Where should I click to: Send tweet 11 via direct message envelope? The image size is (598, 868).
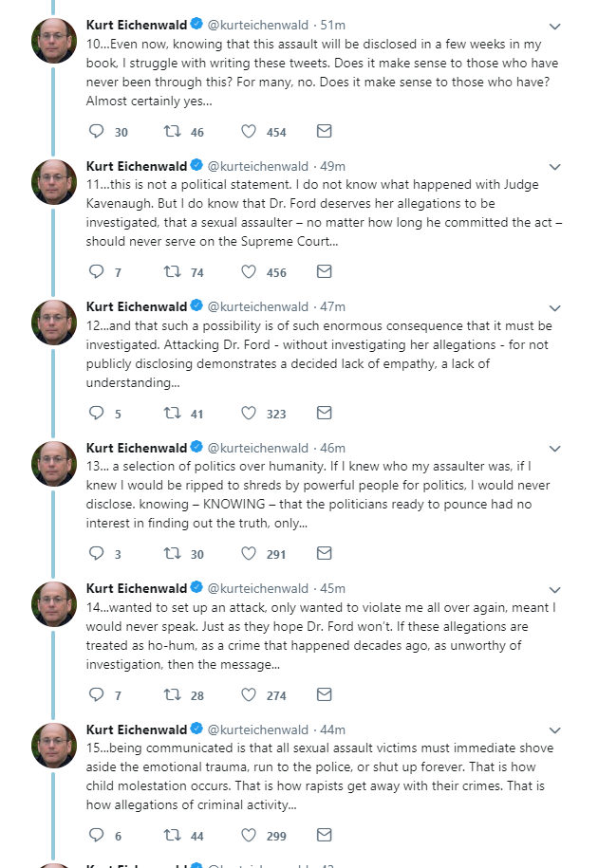[x=324, y=271]
